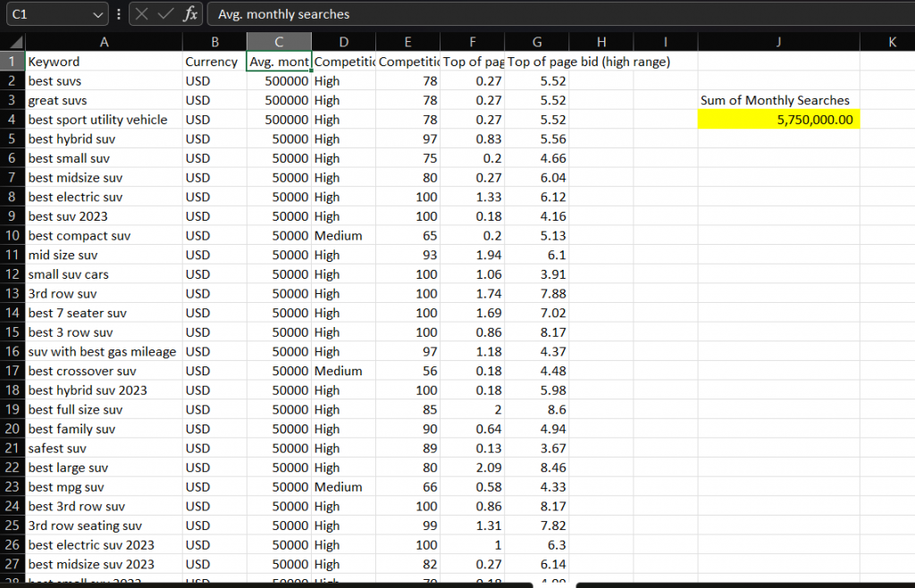915x588 pixels.
Task: Click the formula bar text 'Avg. monthly searches'
Action: 284,14
